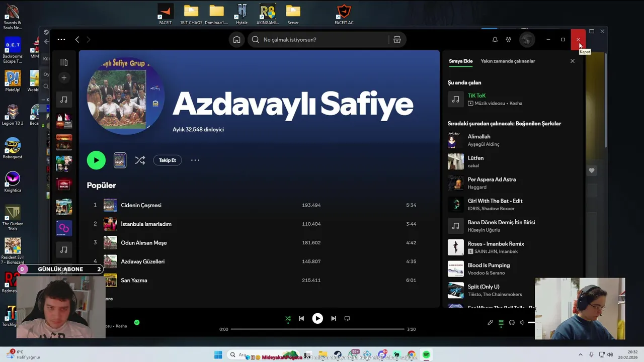Click Spotify icon on the taskbar
The image size is (644, 362).
pyautogui.click(x=426, y=355)
